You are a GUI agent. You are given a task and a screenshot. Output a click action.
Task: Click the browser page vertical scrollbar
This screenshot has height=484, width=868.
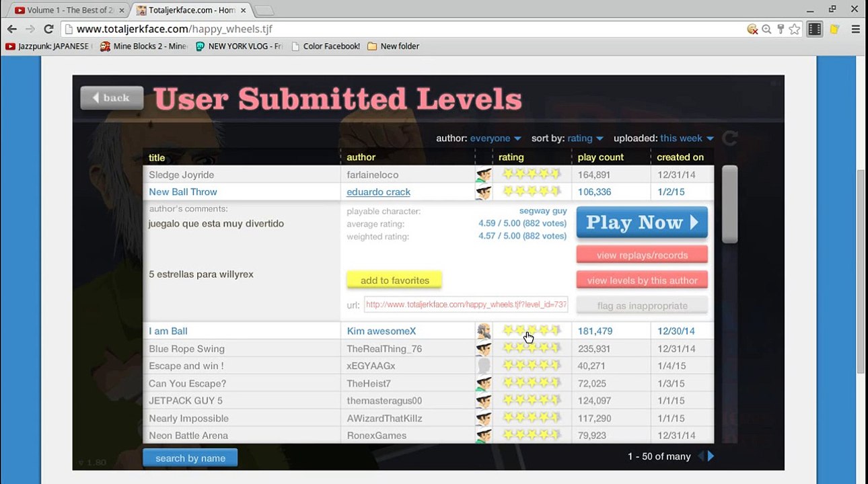[x=861, y=271]
